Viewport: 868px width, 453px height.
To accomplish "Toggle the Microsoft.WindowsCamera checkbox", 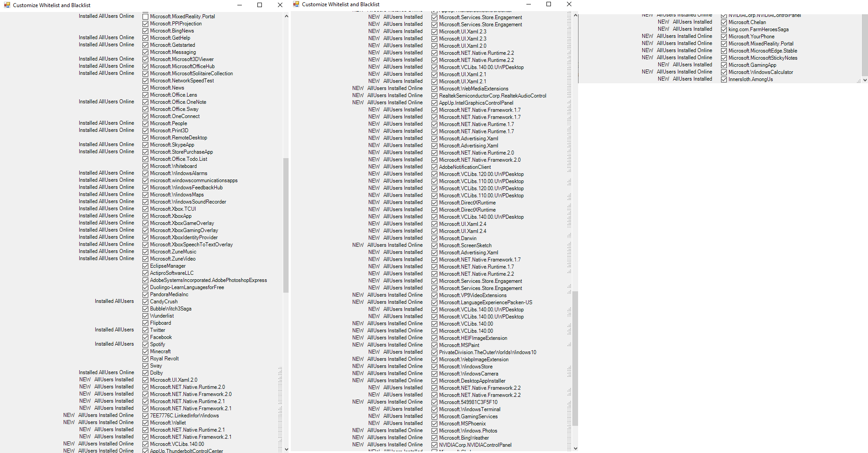I will 434,374.
